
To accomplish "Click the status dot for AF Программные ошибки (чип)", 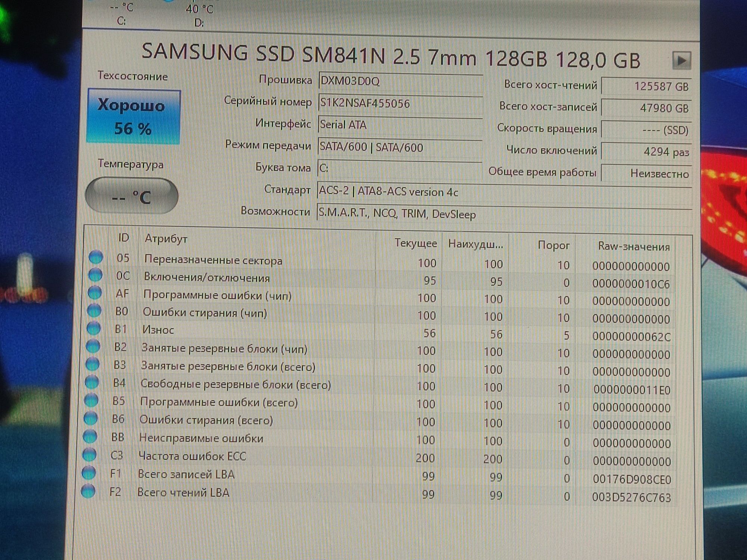I will coord(94,293).
